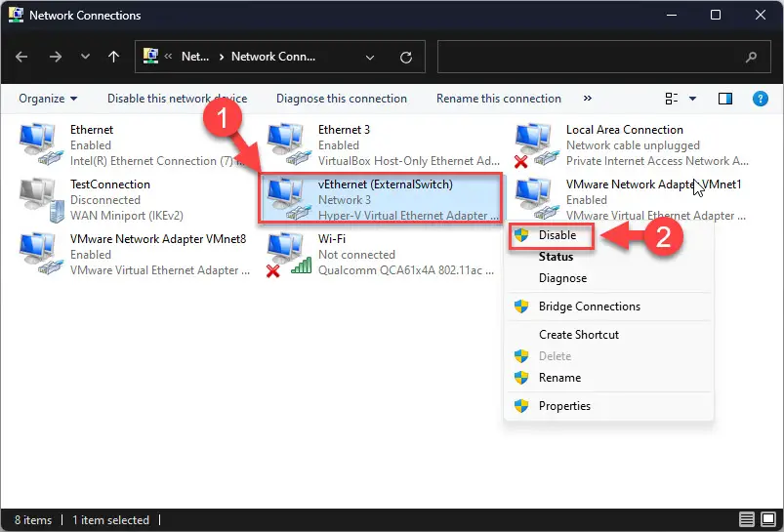Image resolution: width=784 pixels, height=532 pixels.
Task: Maximize the Network Connections window
Action: coord(716,15)
